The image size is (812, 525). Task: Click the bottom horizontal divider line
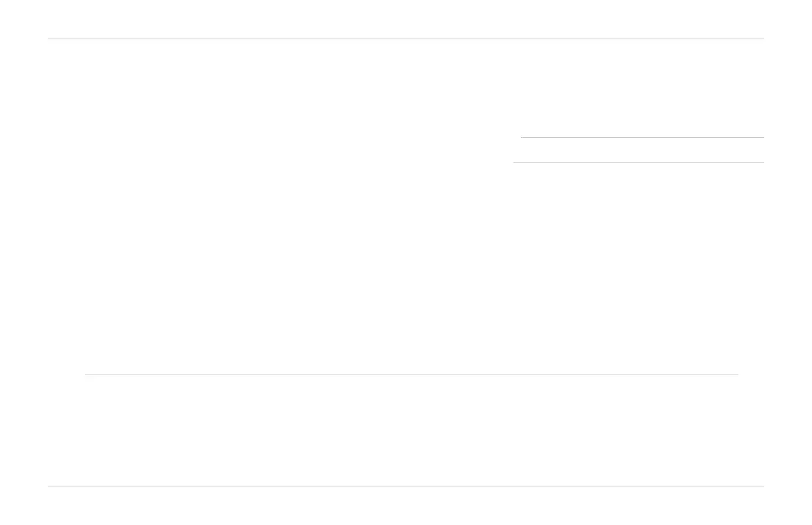(406, 487)
